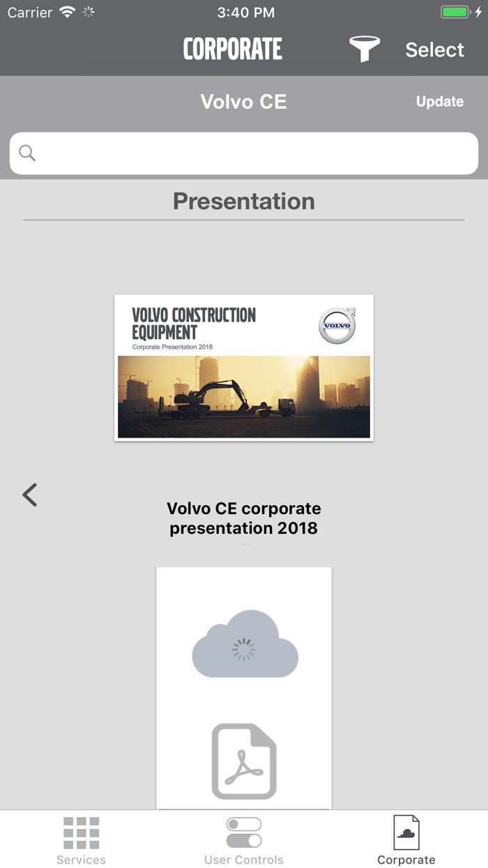Click inside the search field

(251, 153)
